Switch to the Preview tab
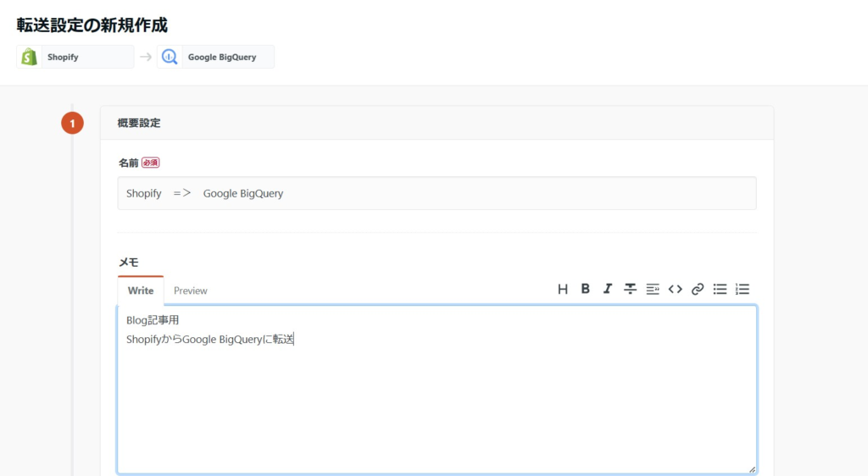868x476 pixels. tap(190, 291)
